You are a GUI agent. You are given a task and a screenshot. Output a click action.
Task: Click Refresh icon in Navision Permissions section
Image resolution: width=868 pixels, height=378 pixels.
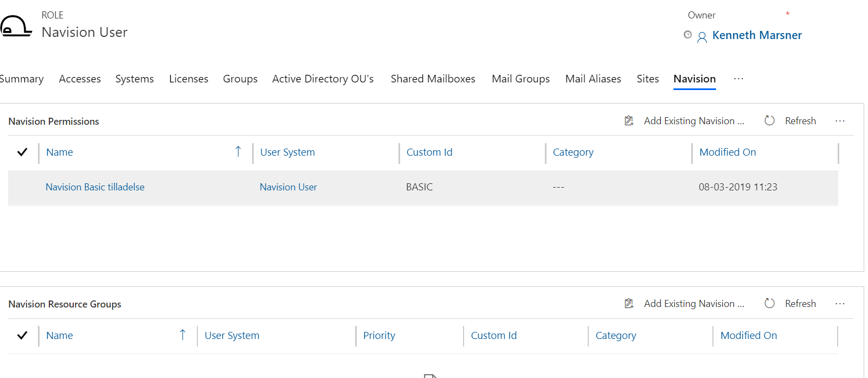coord(769,121)
